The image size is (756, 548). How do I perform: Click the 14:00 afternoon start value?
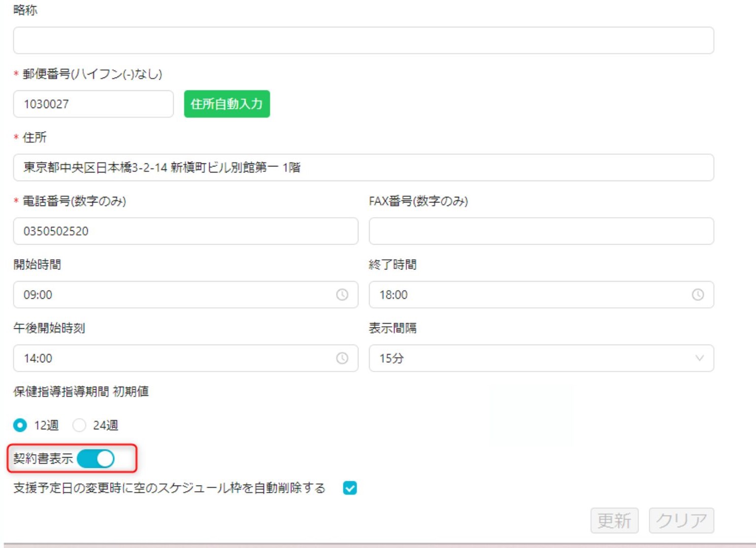pos(38,358)
